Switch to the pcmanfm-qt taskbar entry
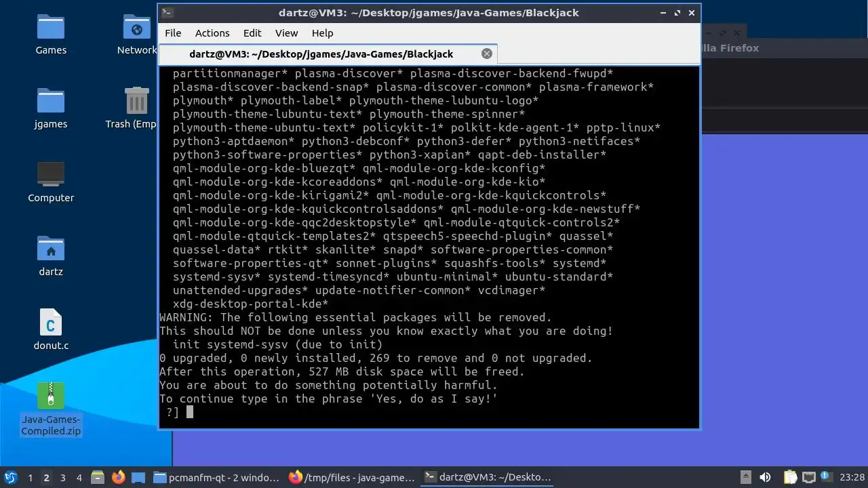The image size is (868, 488). coord(216,477)
